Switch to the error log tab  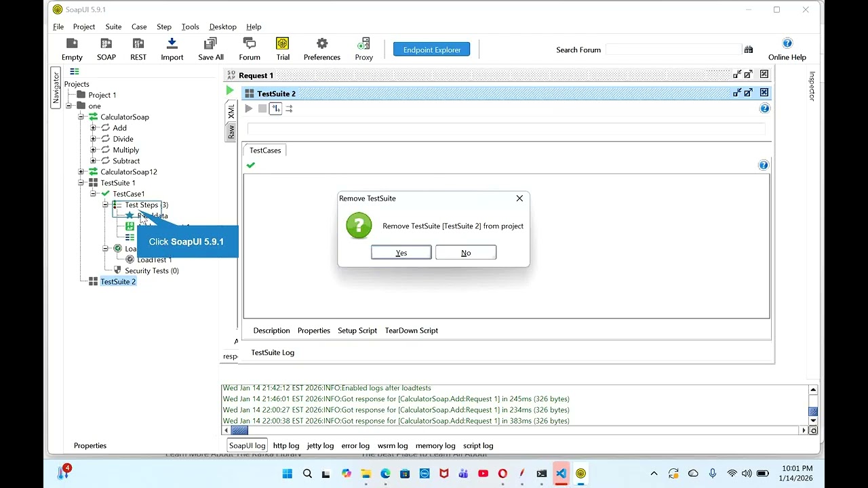[355, 446]
